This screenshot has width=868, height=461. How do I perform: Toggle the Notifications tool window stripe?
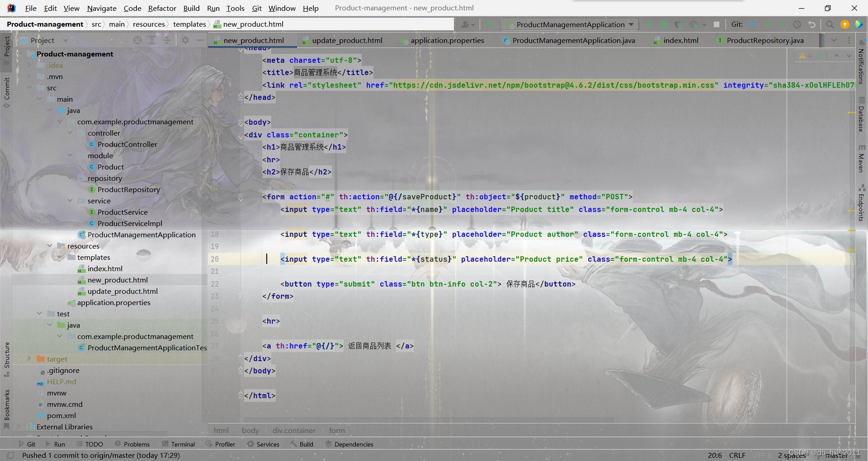(x=862, y=62)
